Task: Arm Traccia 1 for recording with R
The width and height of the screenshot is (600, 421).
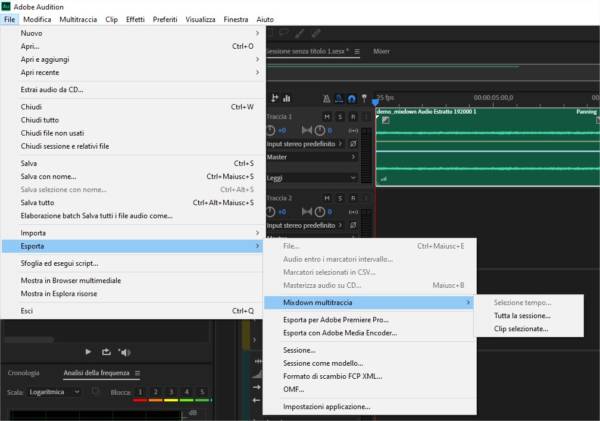Action: [x=353, y=117]
